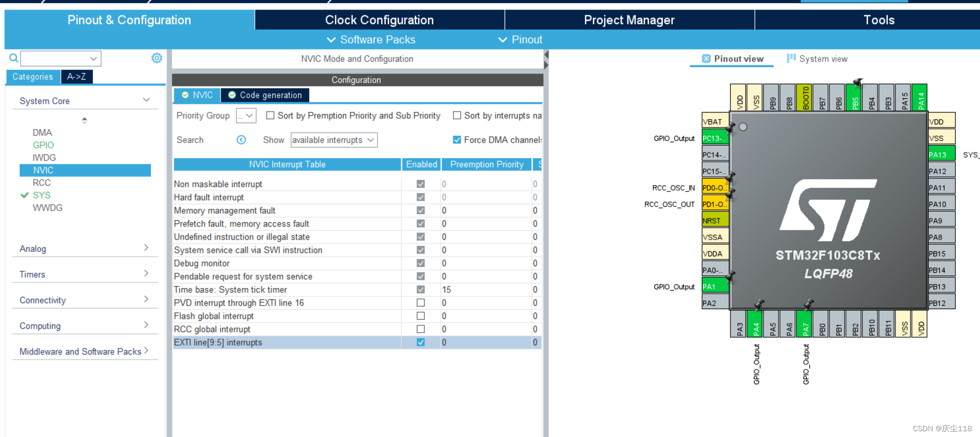Enable PVD interrupt through EXTI line 16

421,303
